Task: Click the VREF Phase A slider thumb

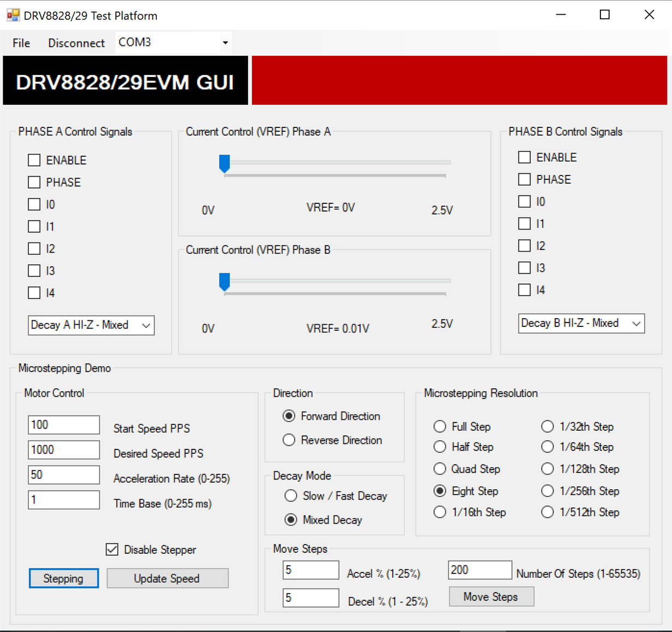Action: click(225, 163)
